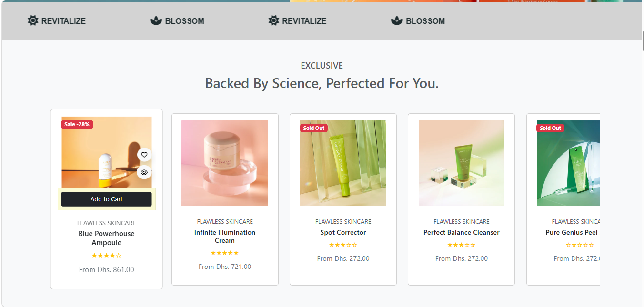Open Perfect Balance Cleanser product title
The height and width of the screenshot is (307, 644).
click(x=461, y=233)
